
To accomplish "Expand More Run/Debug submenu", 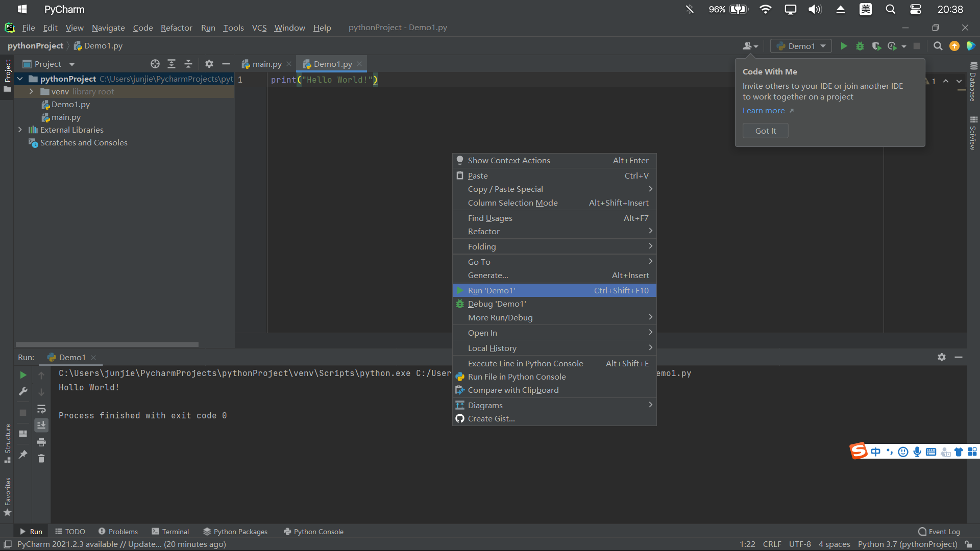I will (x=554, y=317).
